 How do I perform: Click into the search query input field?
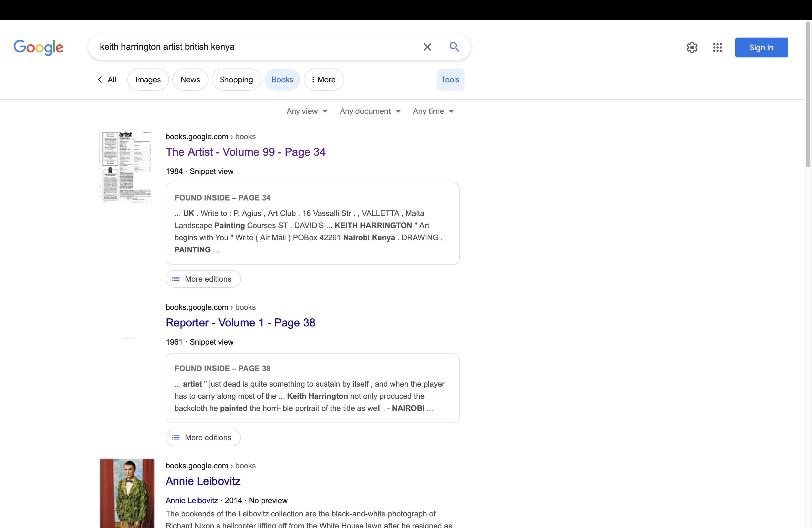[x=256, y=47]
